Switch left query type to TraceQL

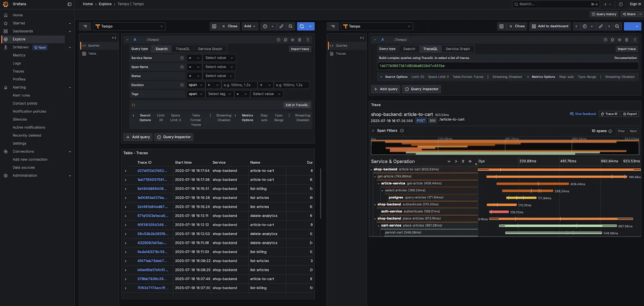(183, 49)
